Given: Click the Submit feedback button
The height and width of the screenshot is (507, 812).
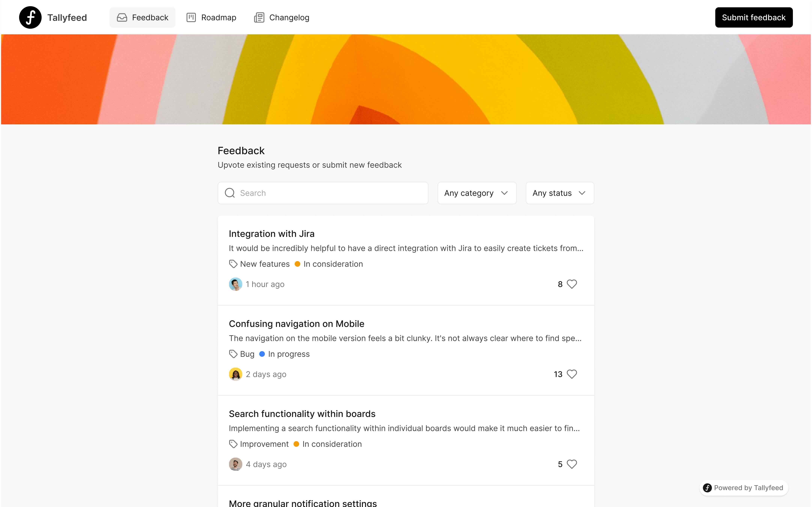Looking at the screenshot, I should point(754,17).
